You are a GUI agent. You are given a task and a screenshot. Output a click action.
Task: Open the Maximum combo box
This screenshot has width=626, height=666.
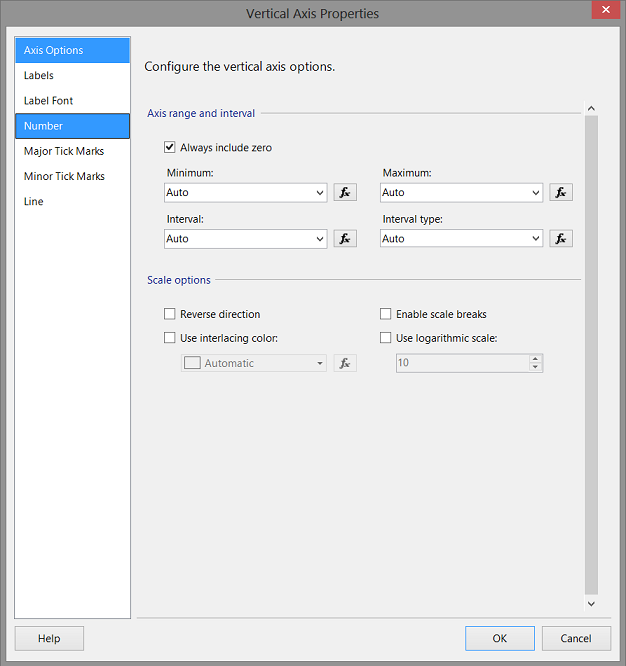(x=536, y=192)
